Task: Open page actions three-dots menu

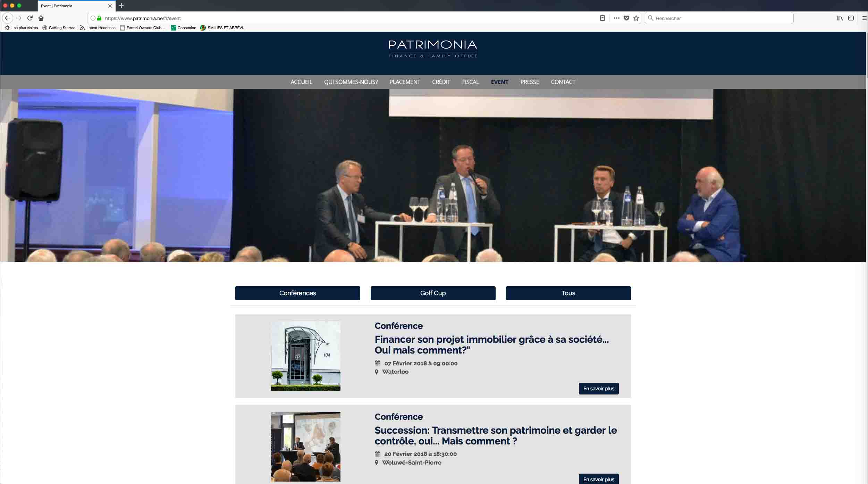Action: point(616,18)
